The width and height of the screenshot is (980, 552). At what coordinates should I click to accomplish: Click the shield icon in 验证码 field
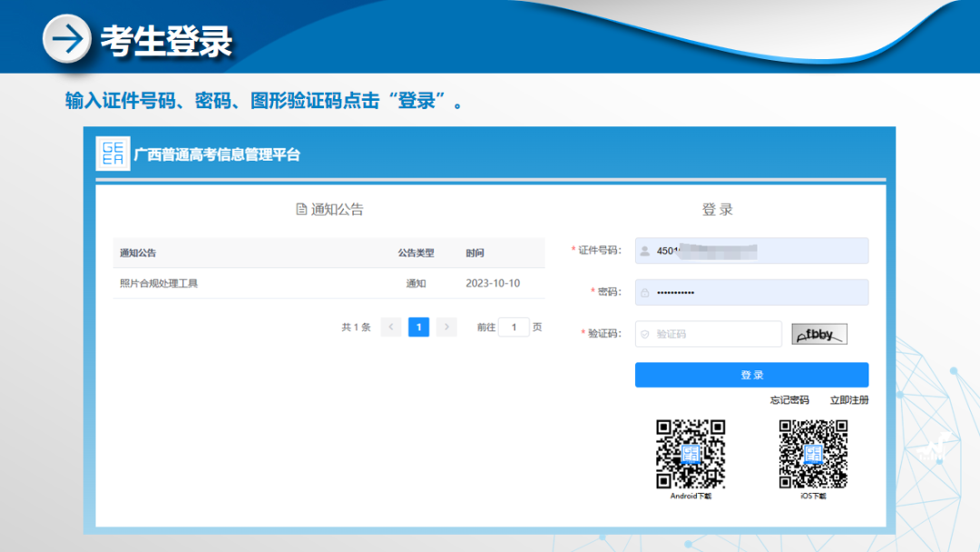(x=645, y=334)
